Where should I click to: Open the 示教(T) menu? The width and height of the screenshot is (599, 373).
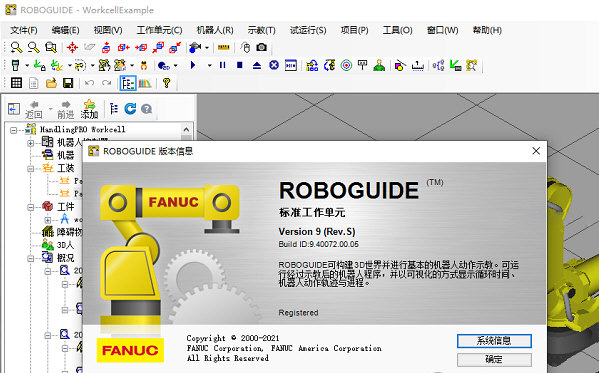(261, 30)
